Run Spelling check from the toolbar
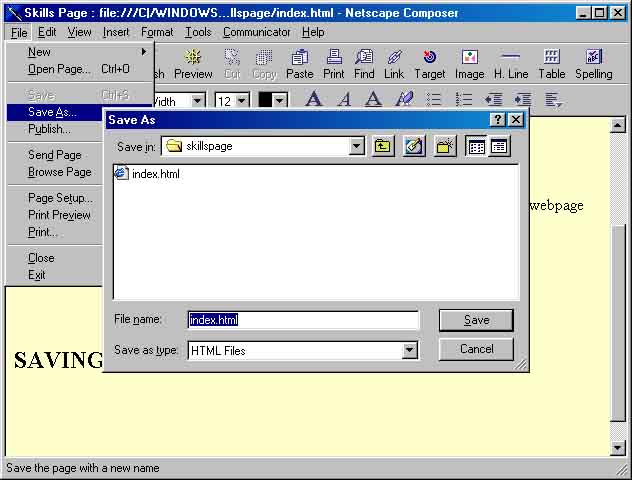 (594, 64)
